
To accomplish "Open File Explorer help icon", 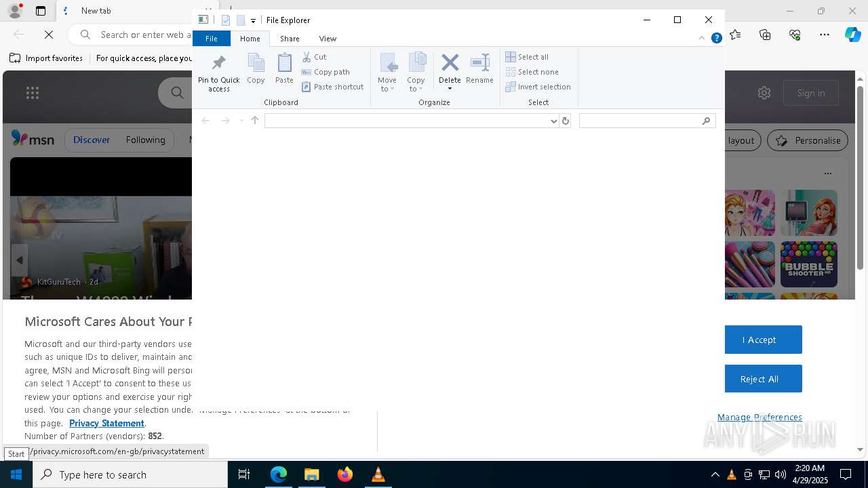I will click(x=716, y=39).
